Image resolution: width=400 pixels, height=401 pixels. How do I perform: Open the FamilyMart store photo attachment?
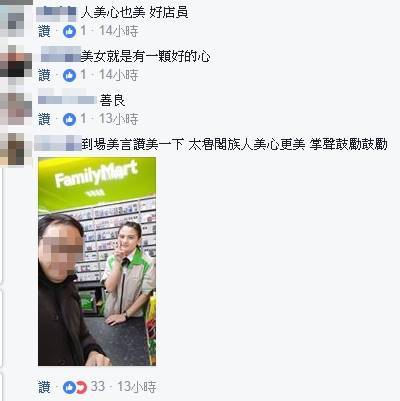tap(97, 262)
